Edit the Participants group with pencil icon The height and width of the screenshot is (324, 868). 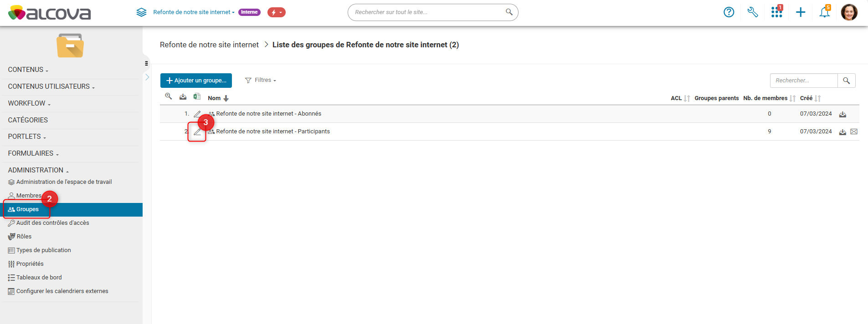pos(197,132)
